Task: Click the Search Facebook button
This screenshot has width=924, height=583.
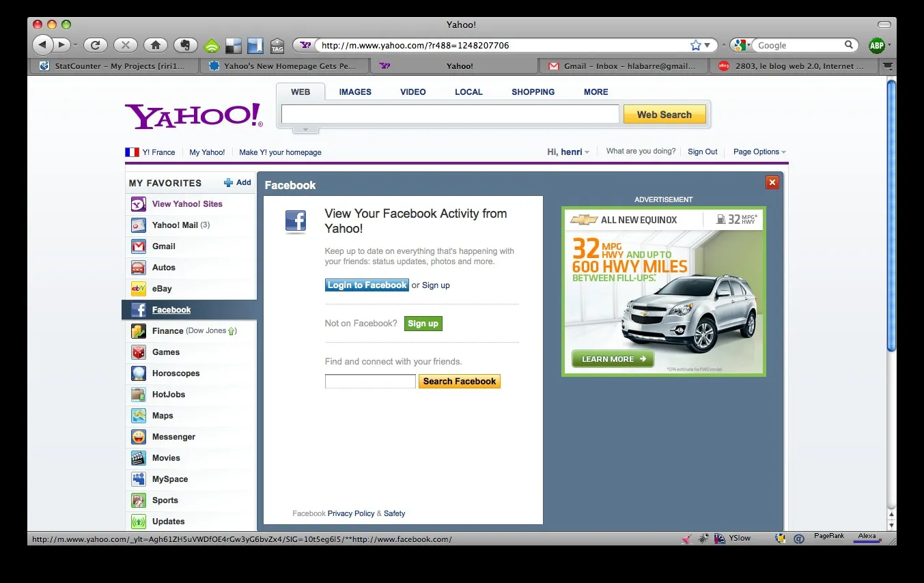Action: (x=460, y=382)
